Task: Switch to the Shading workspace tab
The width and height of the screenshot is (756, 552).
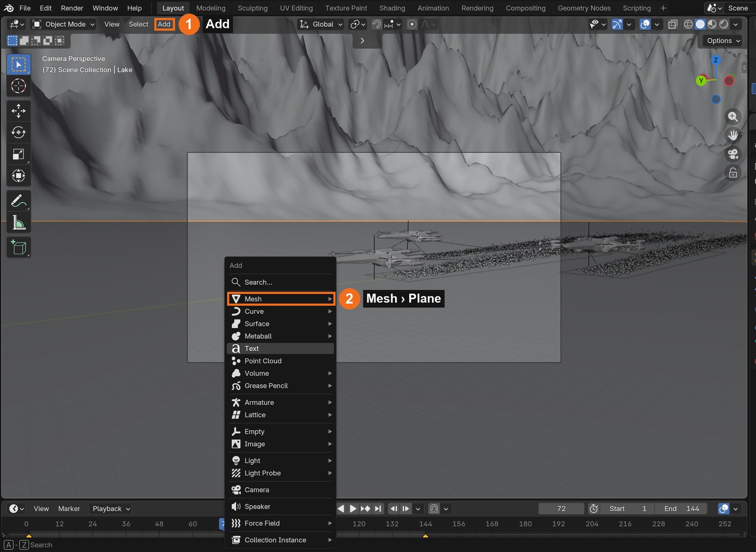Action: pyautogui.click(x=392, y=8)
